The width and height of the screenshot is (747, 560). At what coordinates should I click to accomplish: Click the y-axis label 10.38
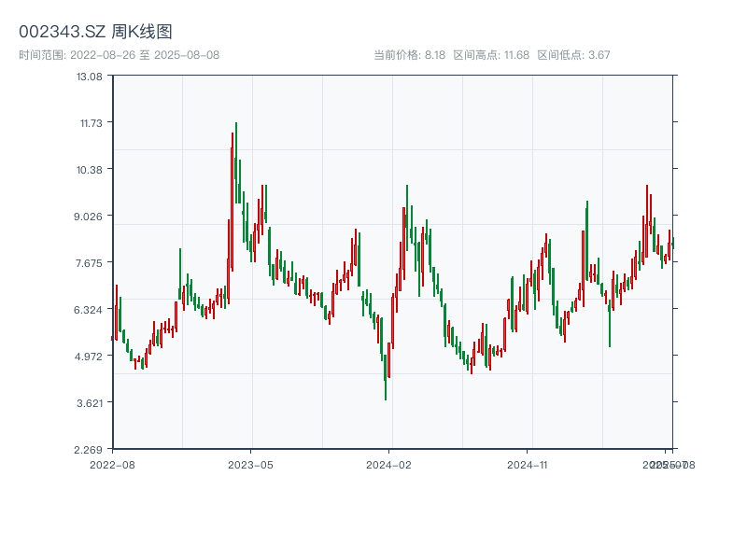(x=90, y=170)
